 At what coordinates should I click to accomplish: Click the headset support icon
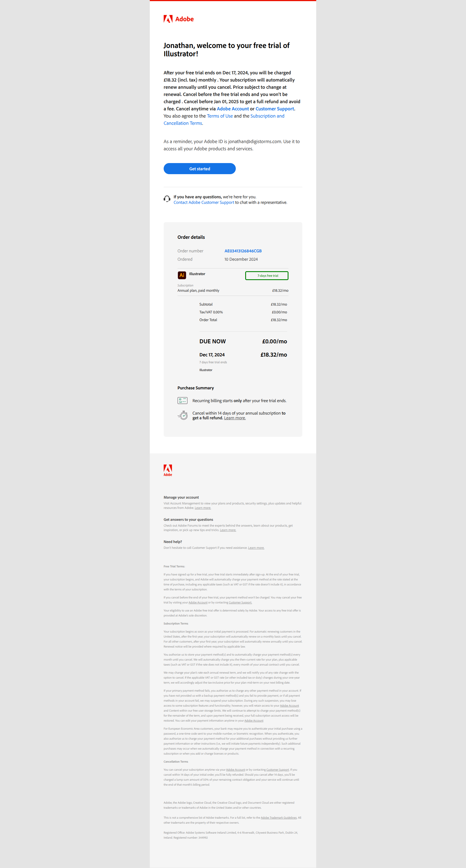point(167,199)
